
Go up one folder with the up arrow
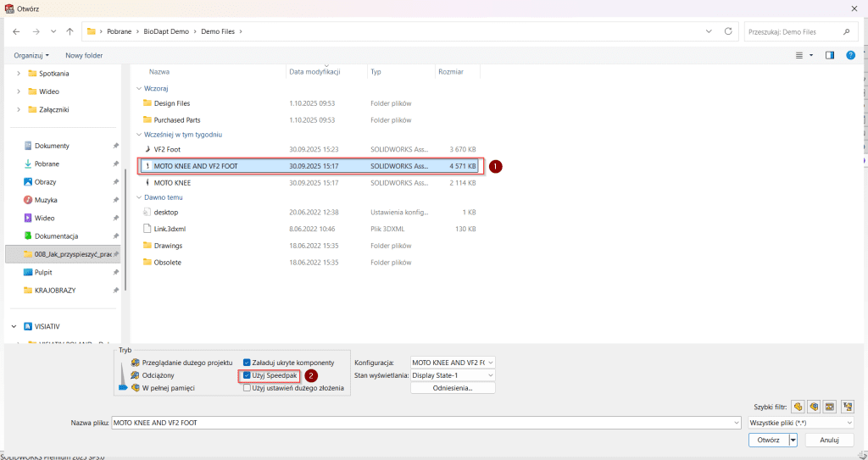click(69, 31)
